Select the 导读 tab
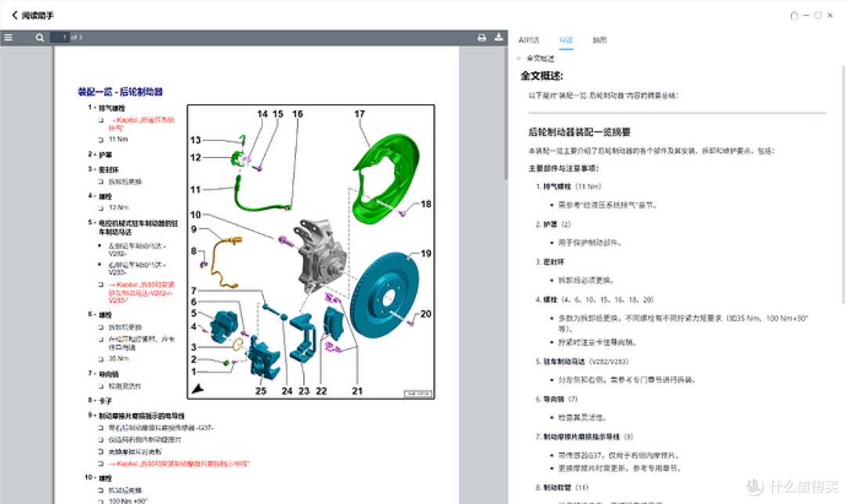Image resolution: width=846 pixels, height=504 pixels. coord(566,40)
